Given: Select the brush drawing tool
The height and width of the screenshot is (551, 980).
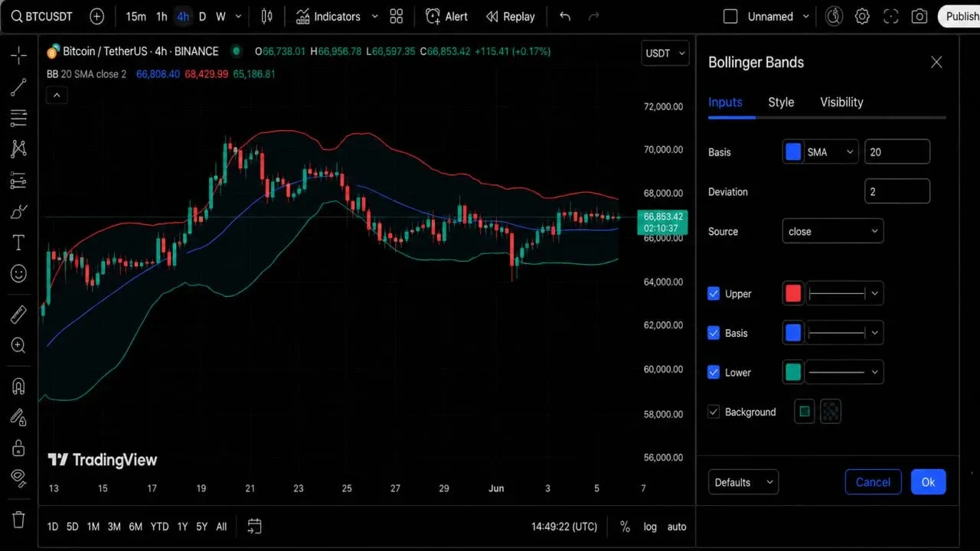Looking at the screenshot, I should [x=18, y=212].
